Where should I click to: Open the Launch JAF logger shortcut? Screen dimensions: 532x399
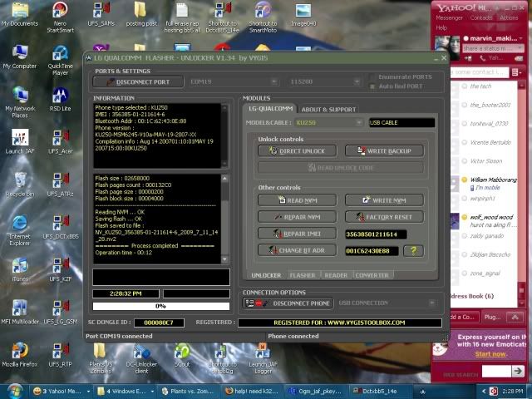pos(263,358)
